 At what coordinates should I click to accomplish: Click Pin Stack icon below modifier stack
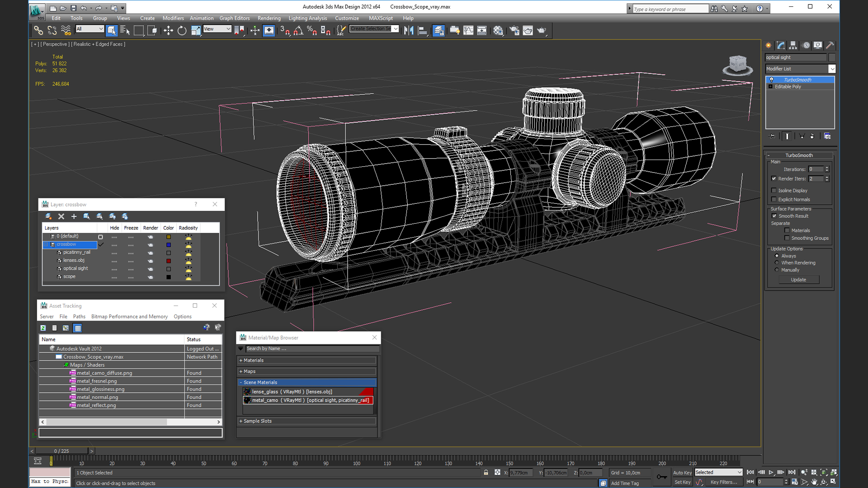pyautogui.click(x=772, y=136)
